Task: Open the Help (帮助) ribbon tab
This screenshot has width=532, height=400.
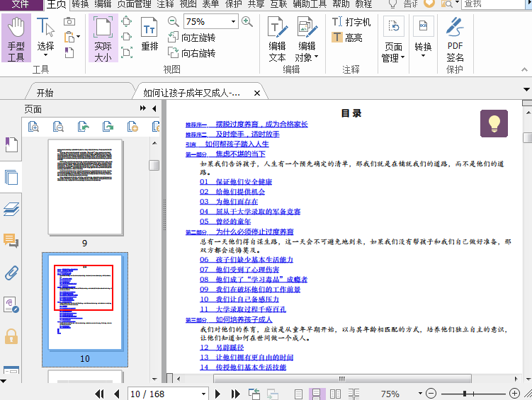Action: click(341, 4)
